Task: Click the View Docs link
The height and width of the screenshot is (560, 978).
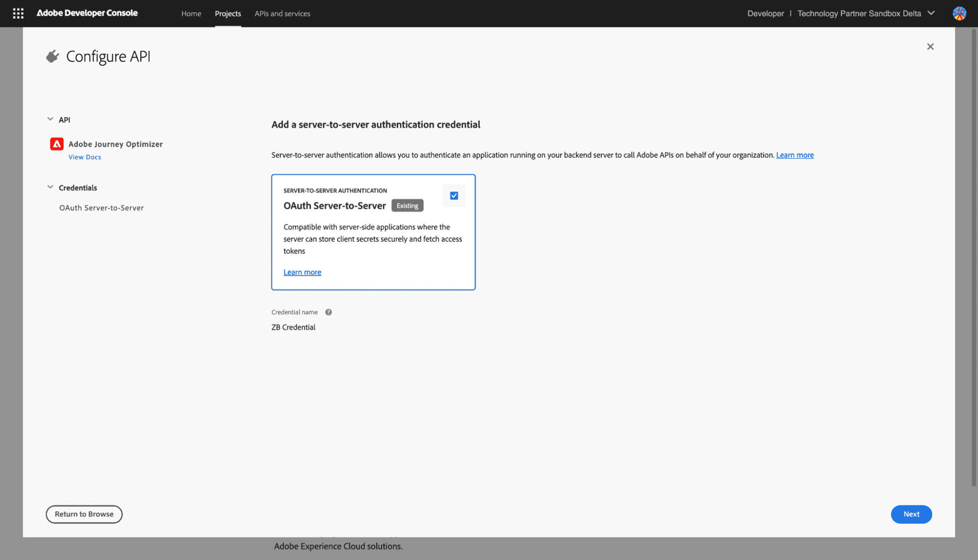Action: click(x=85, y=157)
